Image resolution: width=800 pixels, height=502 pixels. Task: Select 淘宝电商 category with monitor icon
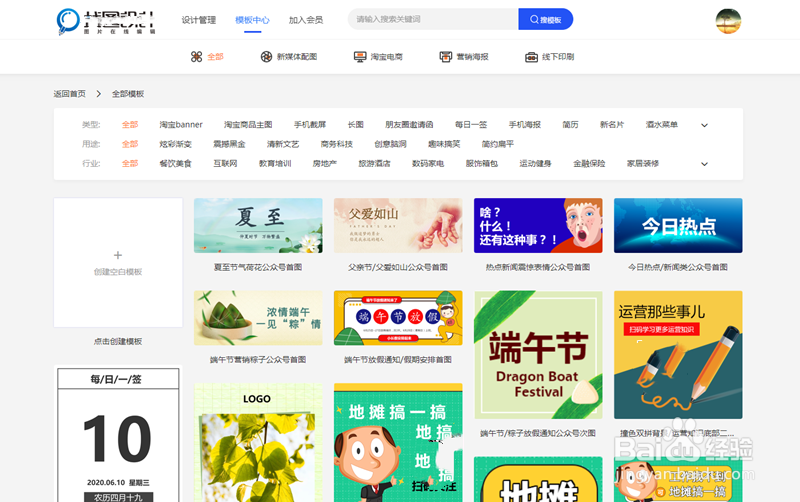[378, 57]
